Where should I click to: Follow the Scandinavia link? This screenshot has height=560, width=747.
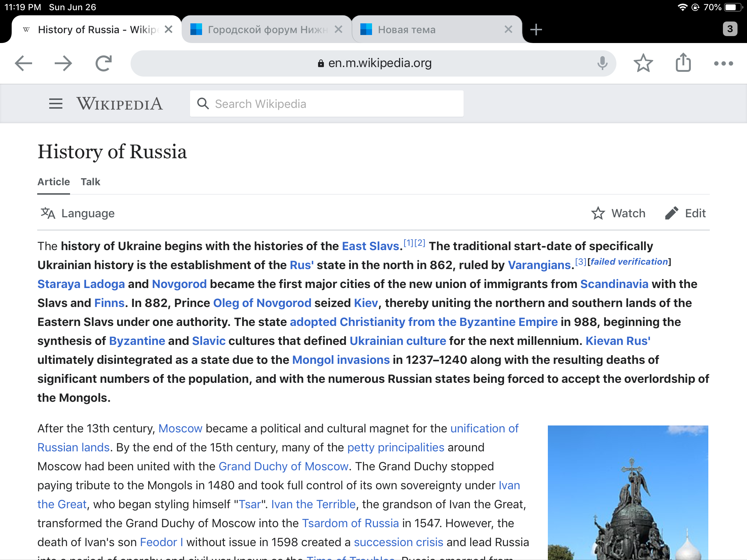point(614,284)
